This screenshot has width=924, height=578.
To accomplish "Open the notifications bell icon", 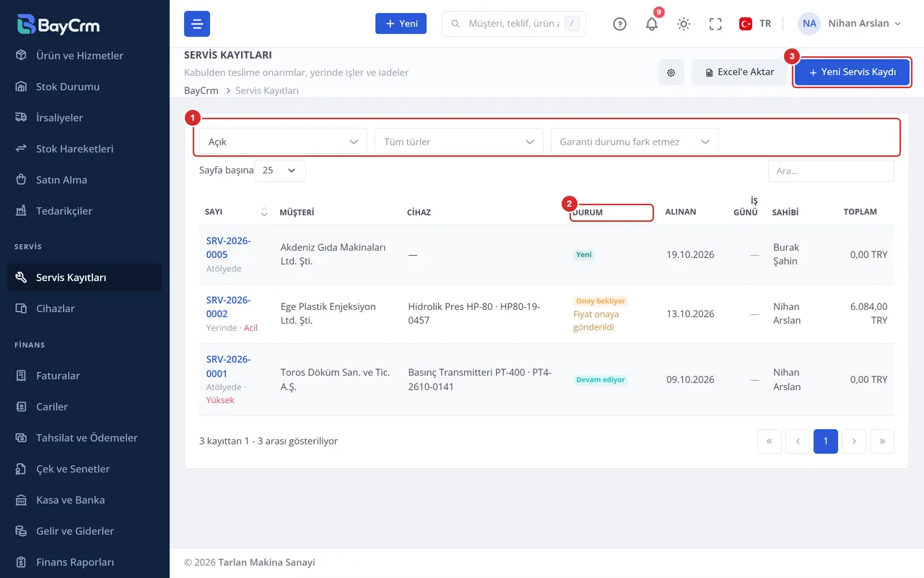I will 652,24.
